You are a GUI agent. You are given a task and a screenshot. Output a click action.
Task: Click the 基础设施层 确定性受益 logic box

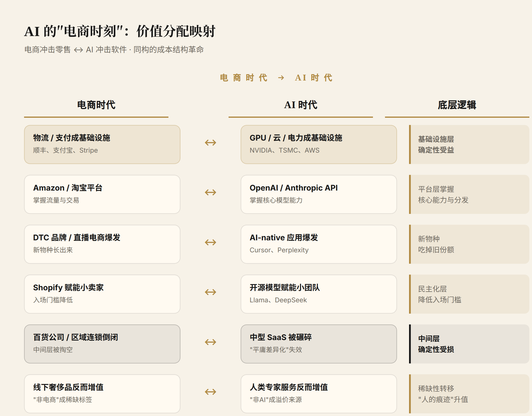[469, 144]
